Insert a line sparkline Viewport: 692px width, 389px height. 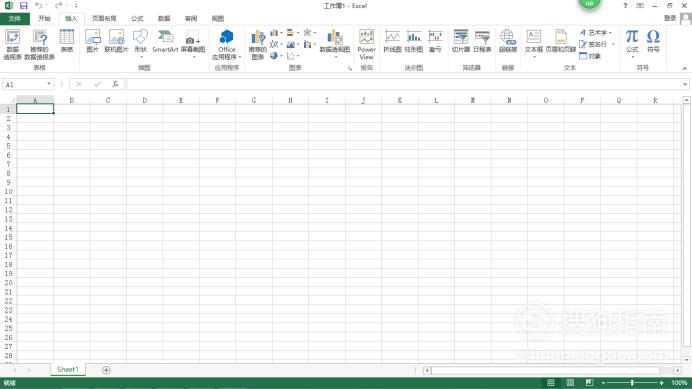click(392, 41)
